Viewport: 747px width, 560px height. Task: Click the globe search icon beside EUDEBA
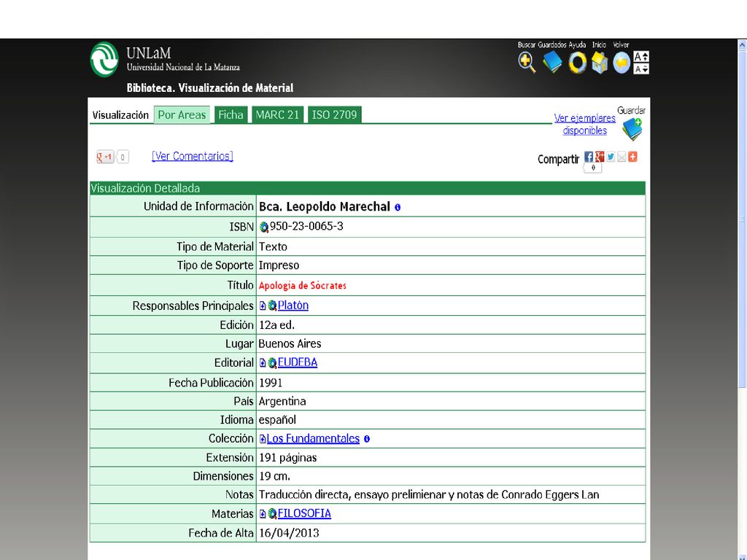(272, 363)
